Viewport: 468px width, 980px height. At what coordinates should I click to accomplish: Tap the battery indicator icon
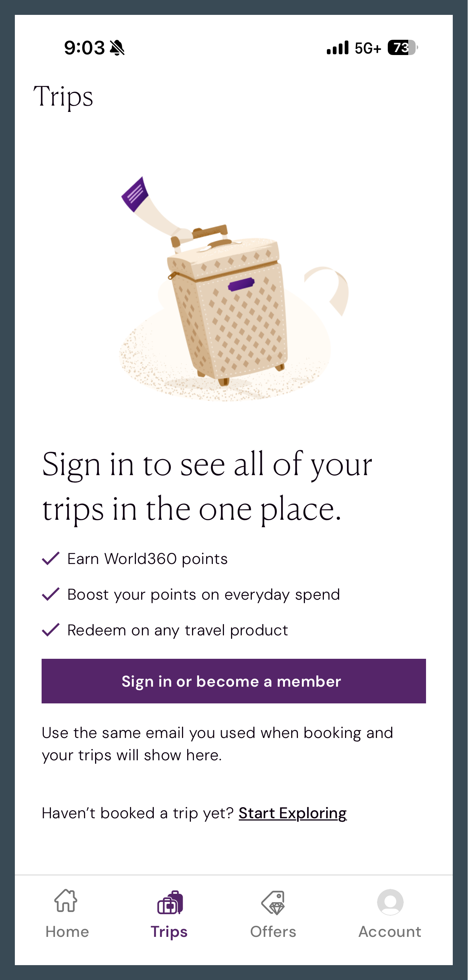coord(402,48)
